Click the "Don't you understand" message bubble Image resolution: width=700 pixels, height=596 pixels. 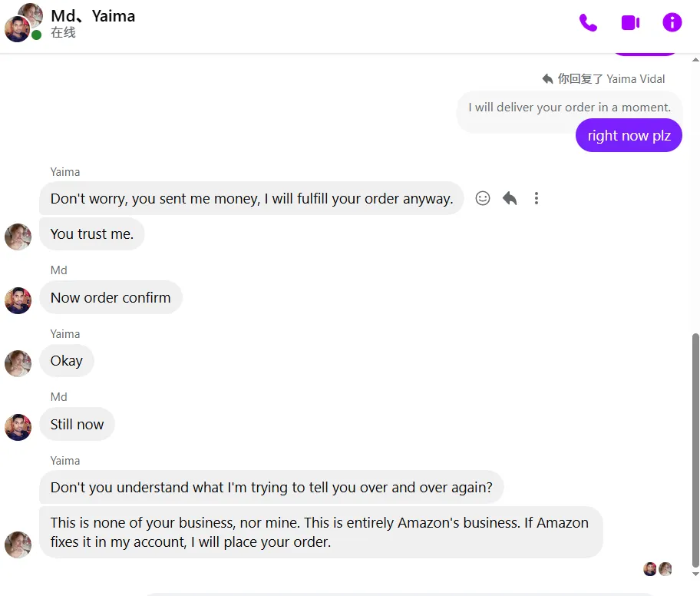(271, 488)
